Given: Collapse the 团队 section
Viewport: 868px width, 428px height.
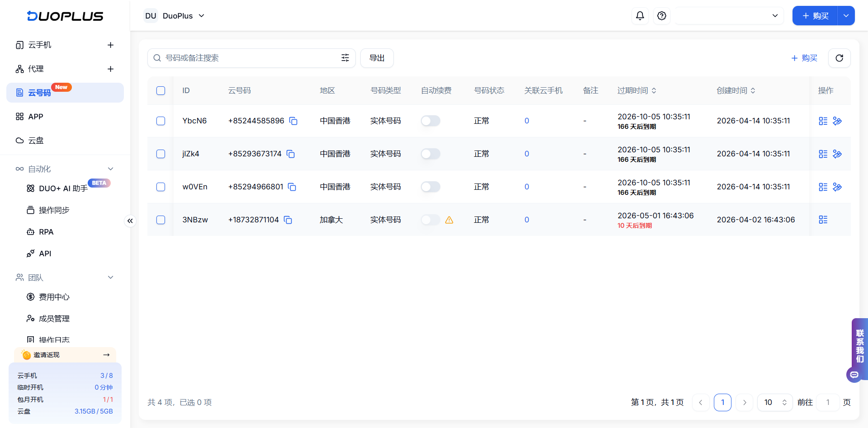Looking at the screenshot, I should coord(110,277).
